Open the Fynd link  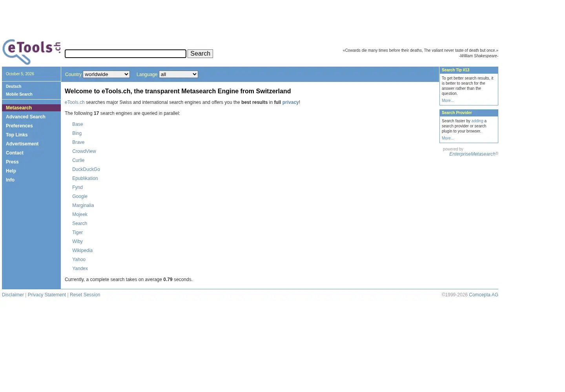point(78,187)
